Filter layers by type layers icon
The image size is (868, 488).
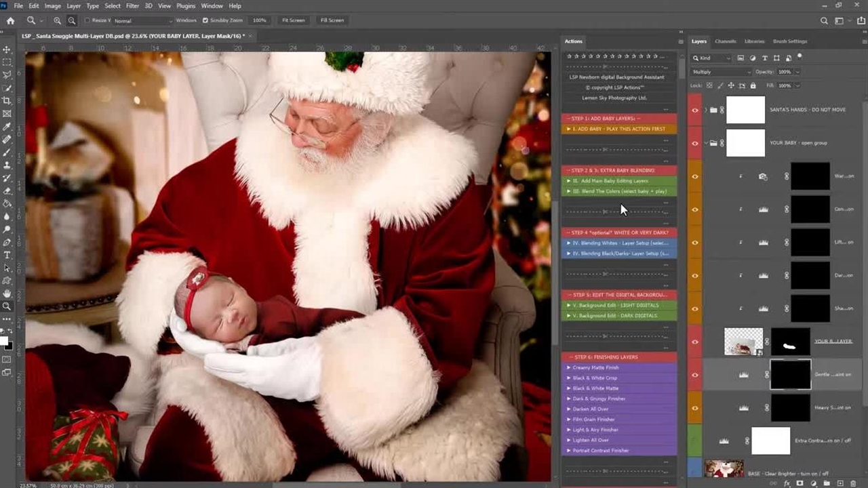[765, 58]
